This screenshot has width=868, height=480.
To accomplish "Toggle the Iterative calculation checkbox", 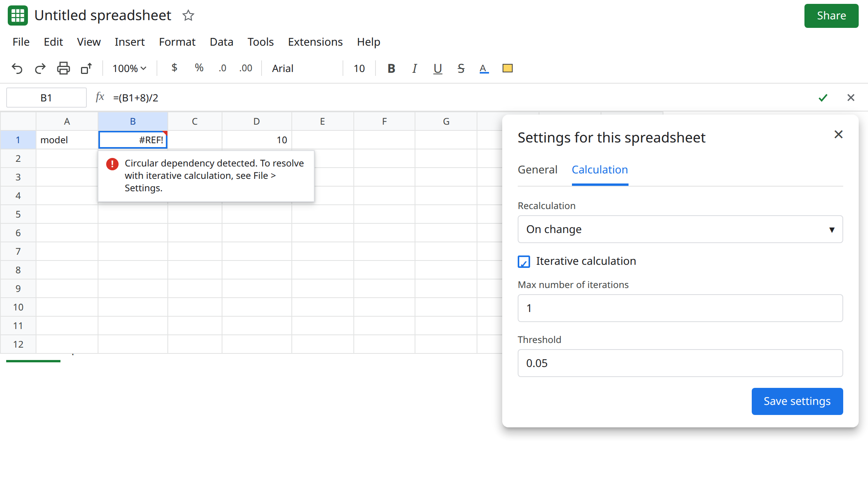I will 524,262.
